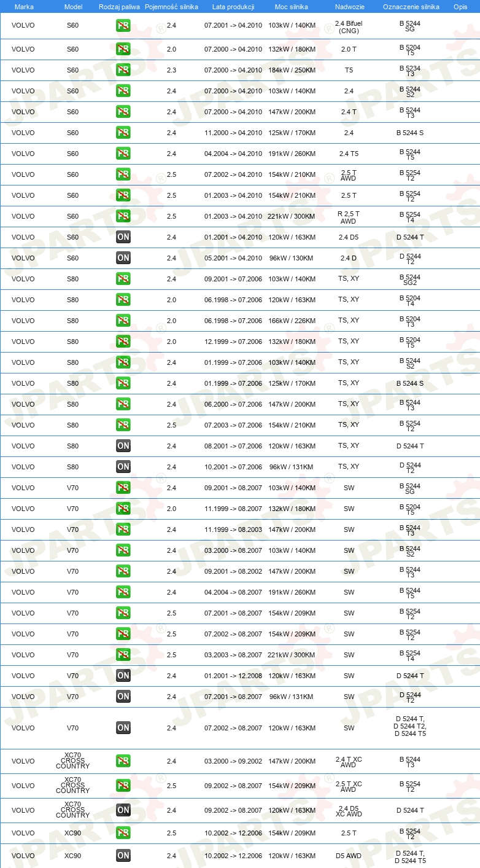Click the petrol icon in the V70 191kW / 260KM row
This screenshot has height=868, width=480.
(x=123, y=592)
